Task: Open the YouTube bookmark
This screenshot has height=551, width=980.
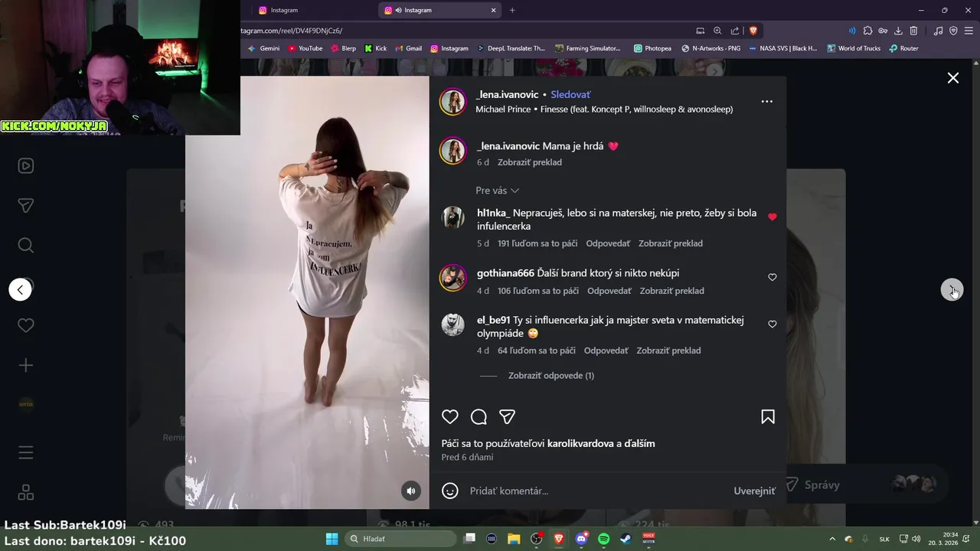Action: [305, 48]
